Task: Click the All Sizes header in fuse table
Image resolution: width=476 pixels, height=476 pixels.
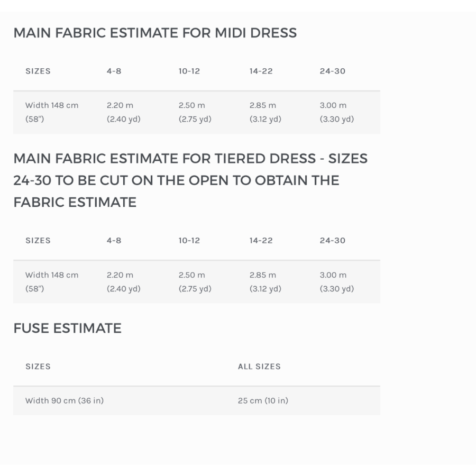Action: pos(259,367)
